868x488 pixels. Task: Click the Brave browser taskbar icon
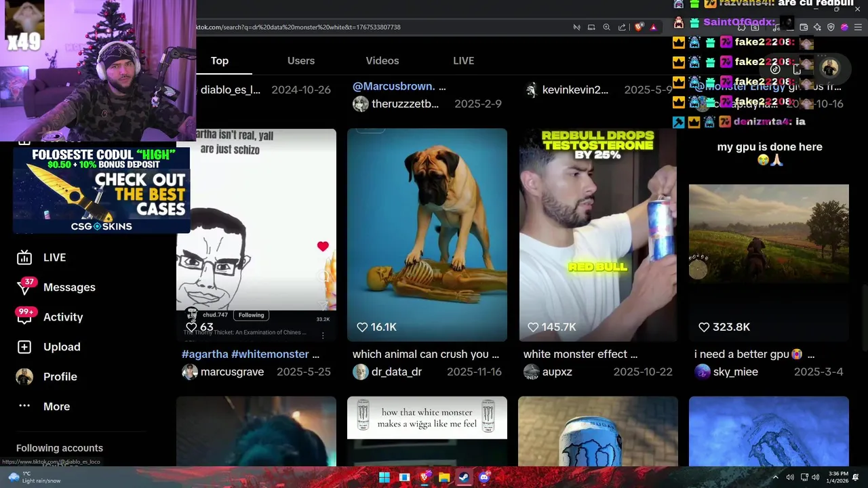pyautogui.click(x=425, y=477)
